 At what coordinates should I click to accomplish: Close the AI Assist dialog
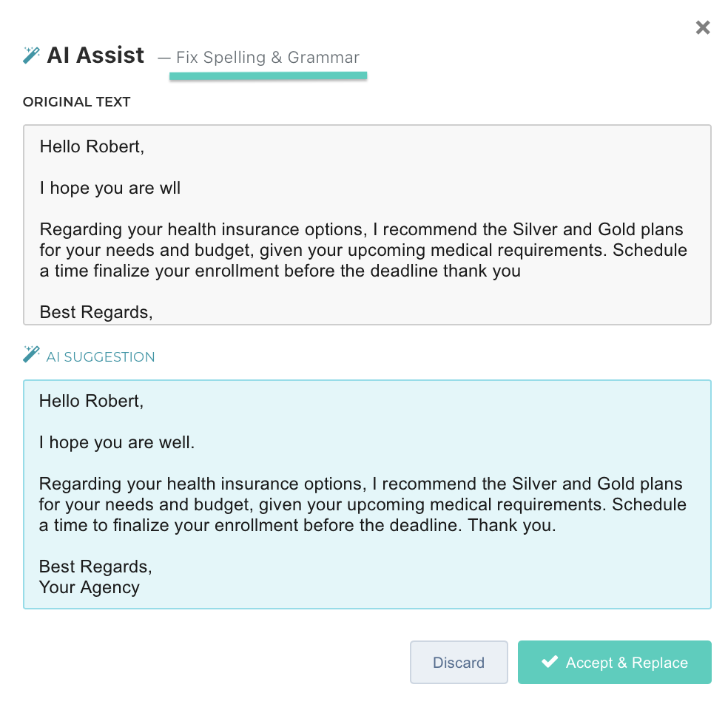tap(703, 28)
